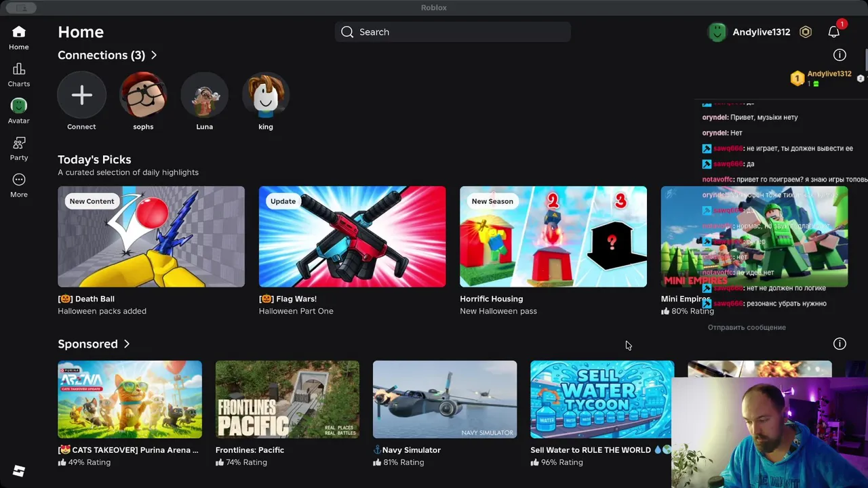Click the New Content badge on Death Ball
The width and height of the screenshot is (868, 488).
coord(92,201)
